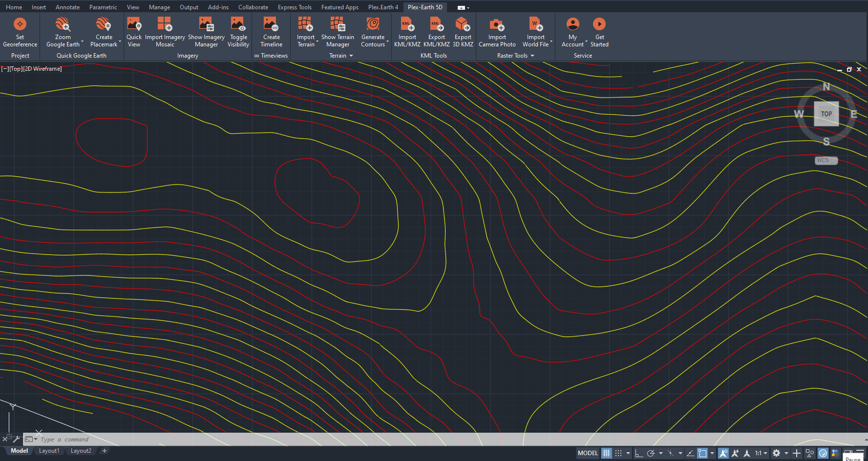Open Zoom Google Earth tool
The height and width of the screenshot is (461, 868).
[63, 32]
